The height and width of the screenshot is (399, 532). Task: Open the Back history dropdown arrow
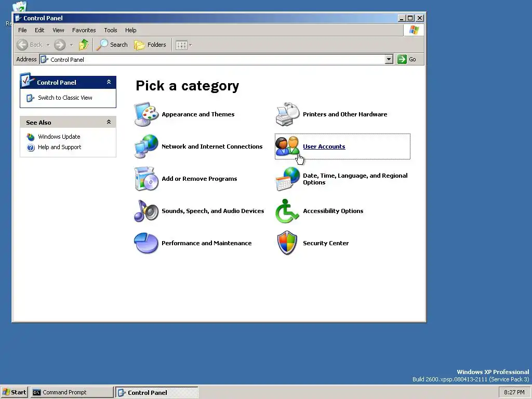(x=48, y=45)
